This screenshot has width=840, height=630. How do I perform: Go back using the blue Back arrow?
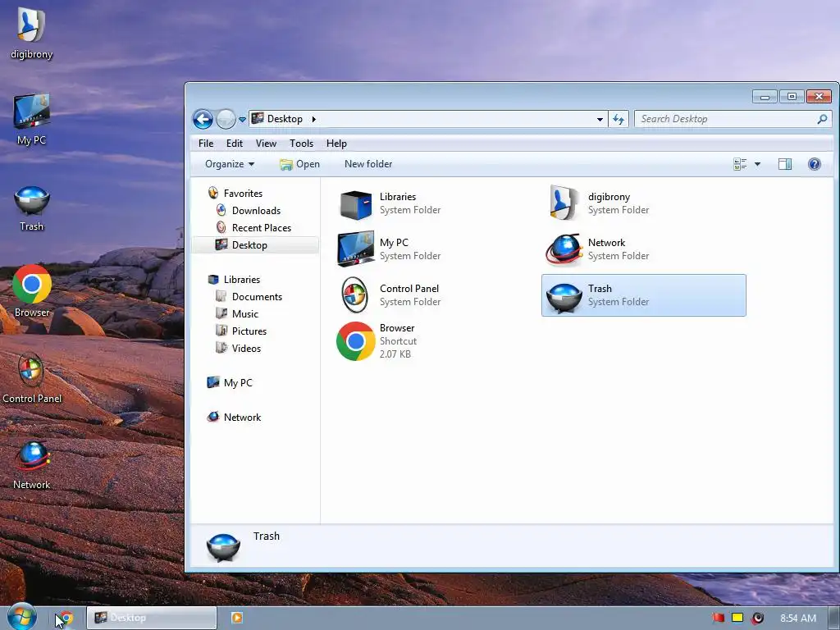click(x=203, y=119)
